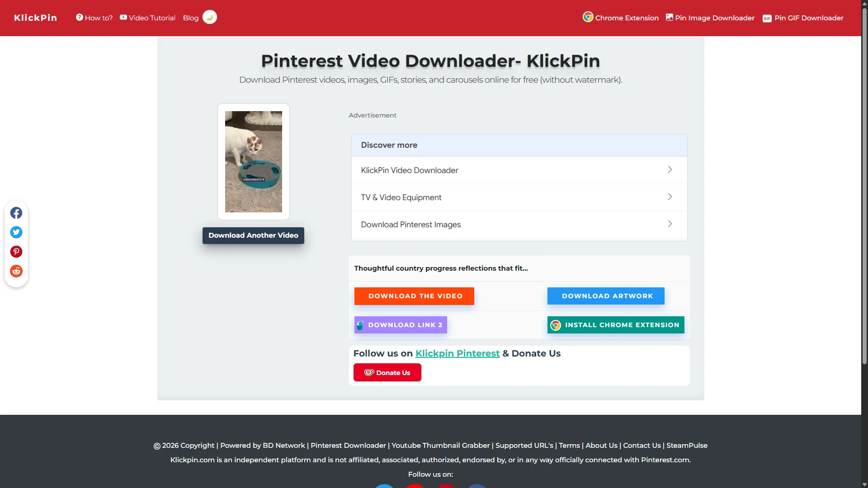Open Terms footer link
The height and width of the screenshot is (488, 868).
[x=569, y=446]
